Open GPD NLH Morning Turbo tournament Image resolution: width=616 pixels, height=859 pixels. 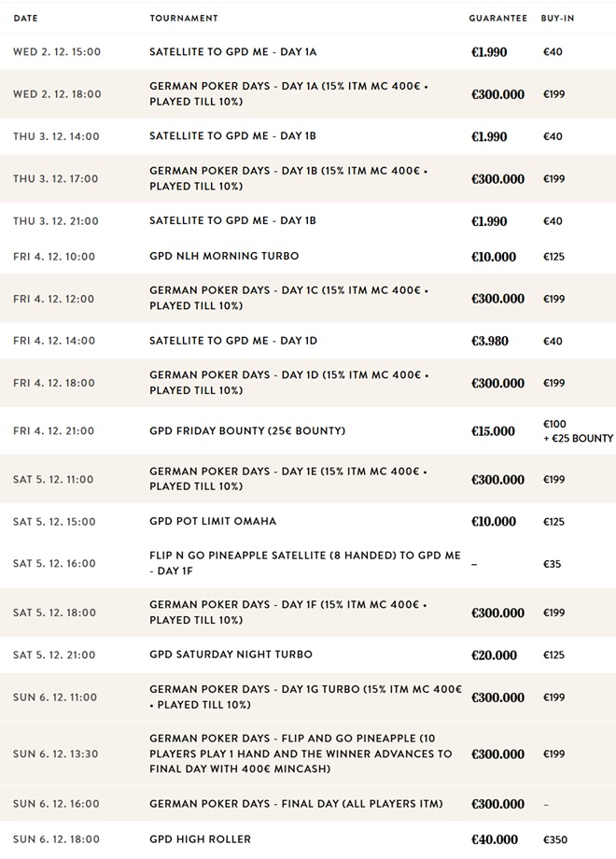224,256
